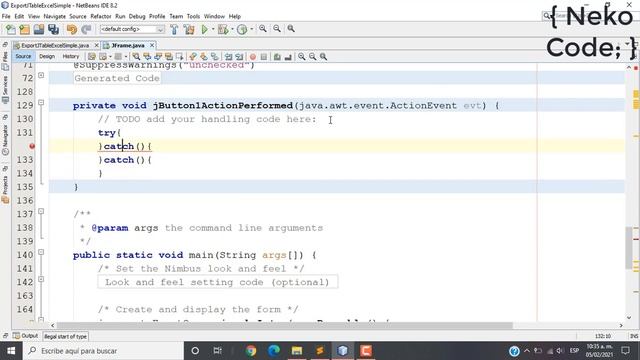Image resolution: width=640 pixels, height=360 pixels.
Task: Collapse the main method fold on line 140
Action: (41, 252)
